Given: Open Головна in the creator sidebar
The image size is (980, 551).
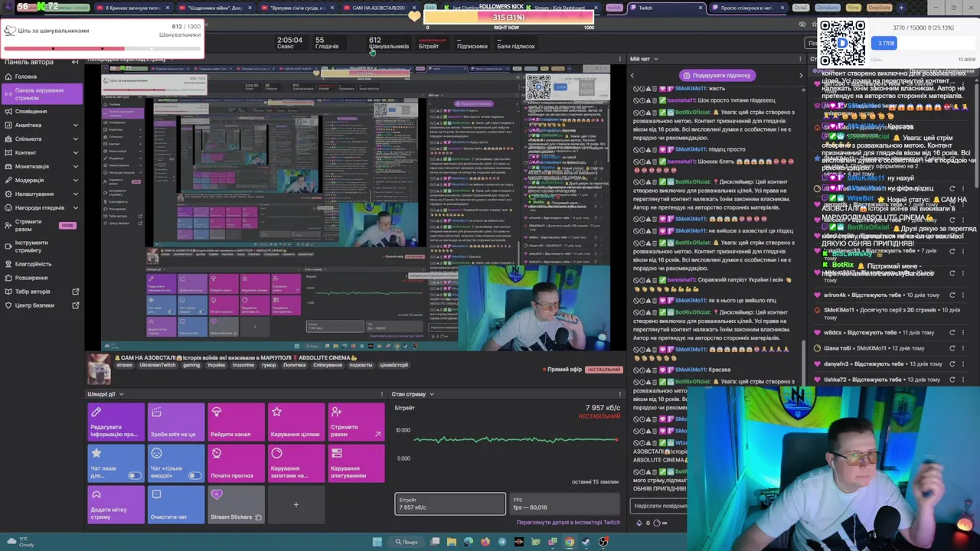Looking at the screenshot, I should point(25,77).
